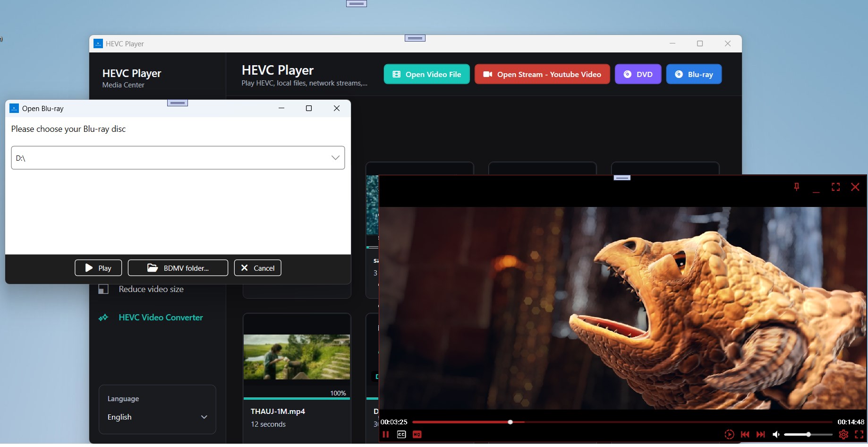Screen dimensions: 868x447
Task: Play the selected Blu-ray disc
Action: (x=98, y=268)
